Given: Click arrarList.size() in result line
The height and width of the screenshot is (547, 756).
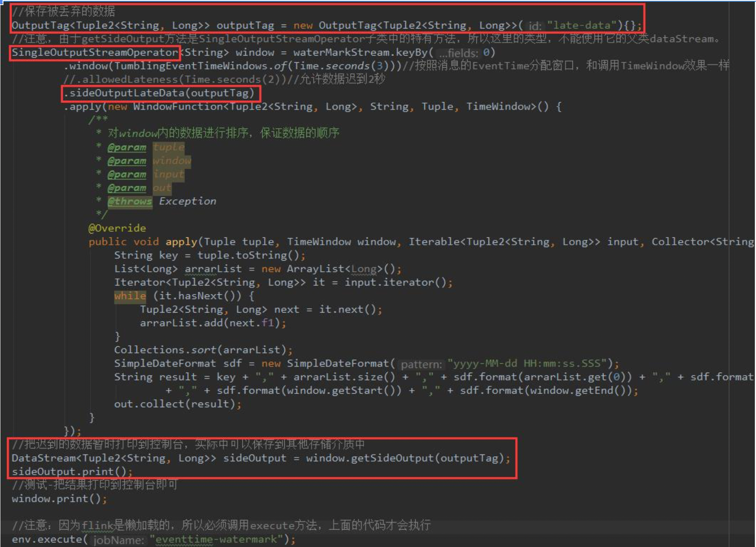Looking at the screenshot, I should (344, 377).
